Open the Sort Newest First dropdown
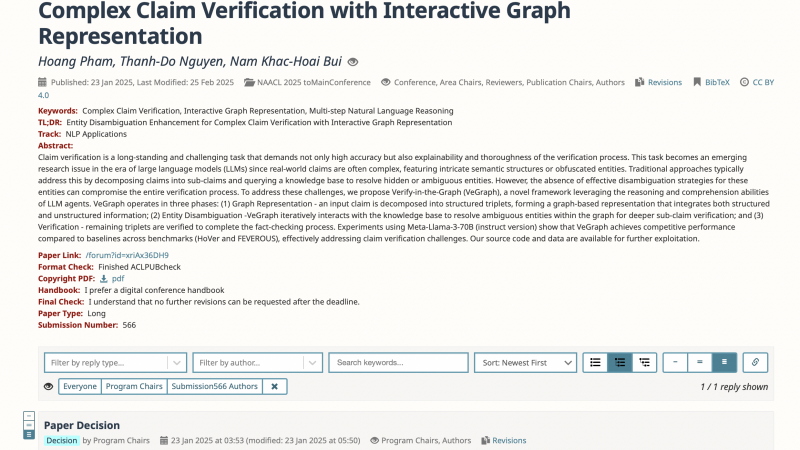 pos(526,363)
